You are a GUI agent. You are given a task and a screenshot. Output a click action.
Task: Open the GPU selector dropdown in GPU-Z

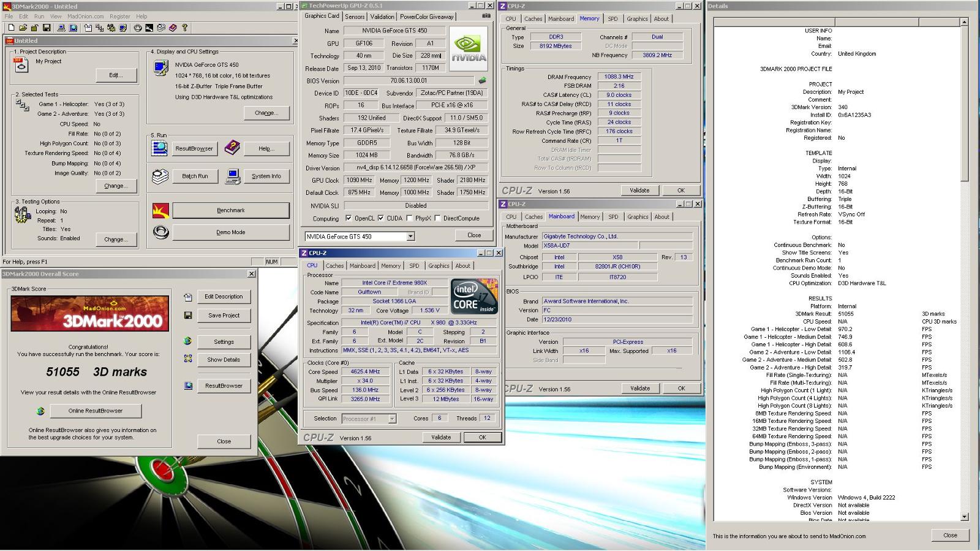click(x=410, y=237)
